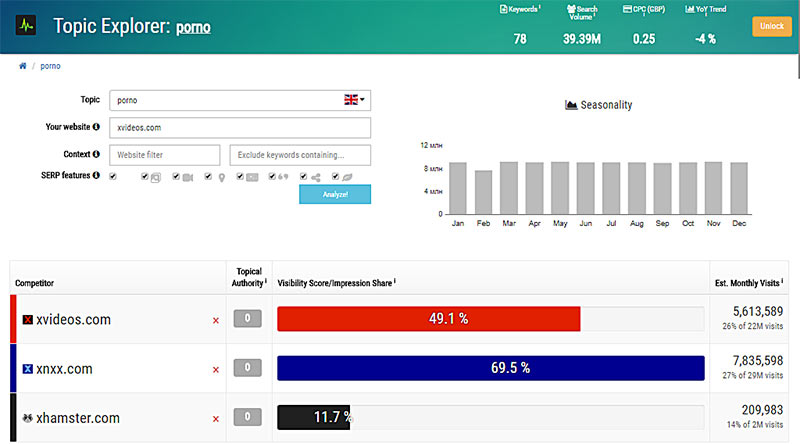
Task: Go to home via breadcrumb house icon
Action: (22, 66)
